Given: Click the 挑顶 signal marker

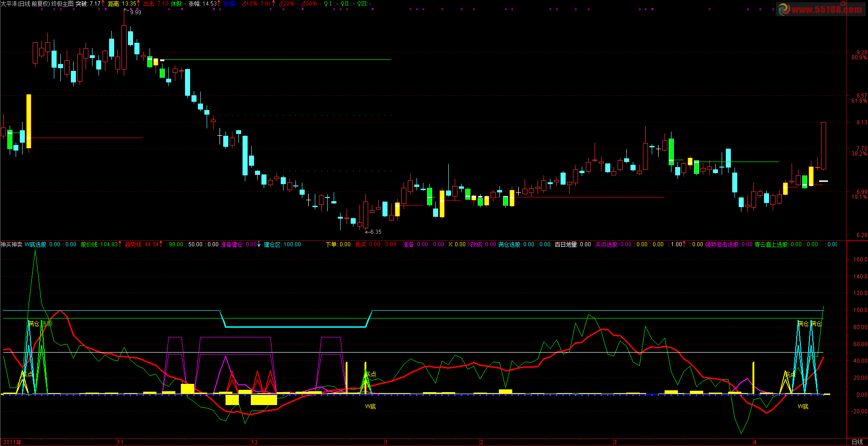Looking at the screenshot, I should point(47,324).
